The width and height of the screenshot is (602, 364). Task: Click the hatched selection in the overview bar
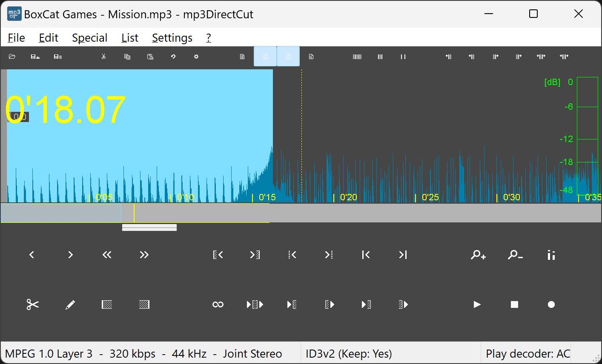pyautogui.click(x=61, y=213)
